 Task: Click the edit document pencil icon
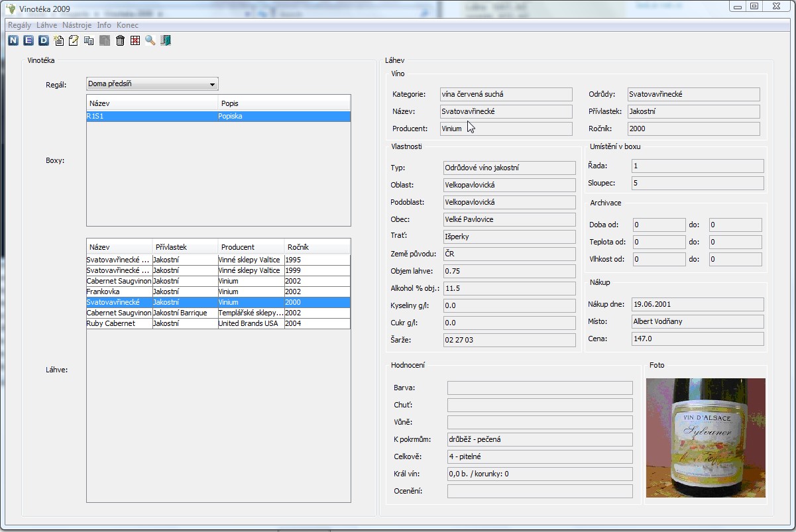coord(74,41)
